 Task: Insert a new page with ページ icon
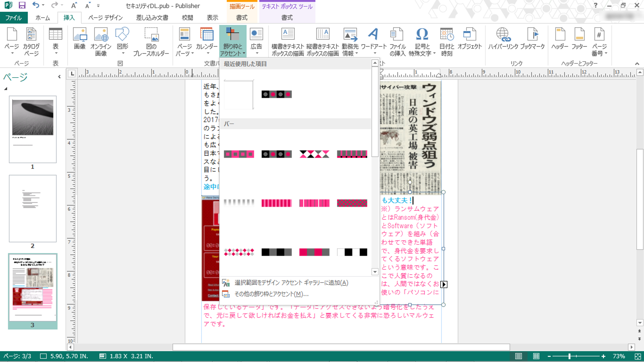[x=12, y=42]
